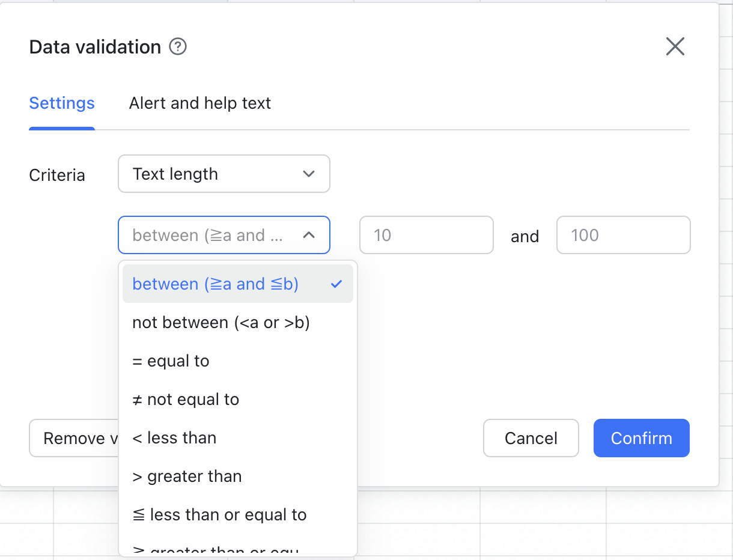Keep the 'between (≧a and ≦b)' option selected
733x560 pixels.
pos(215,284)
